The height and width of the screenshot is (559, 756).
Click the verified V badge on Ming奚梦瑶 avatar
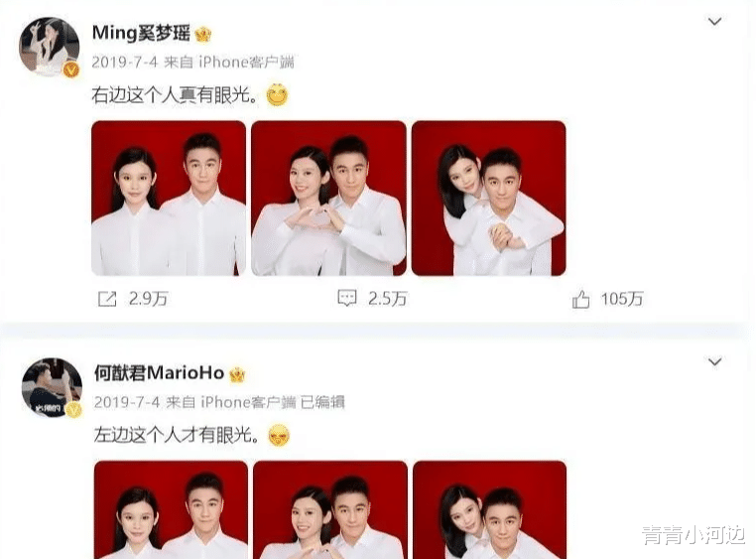70,70
